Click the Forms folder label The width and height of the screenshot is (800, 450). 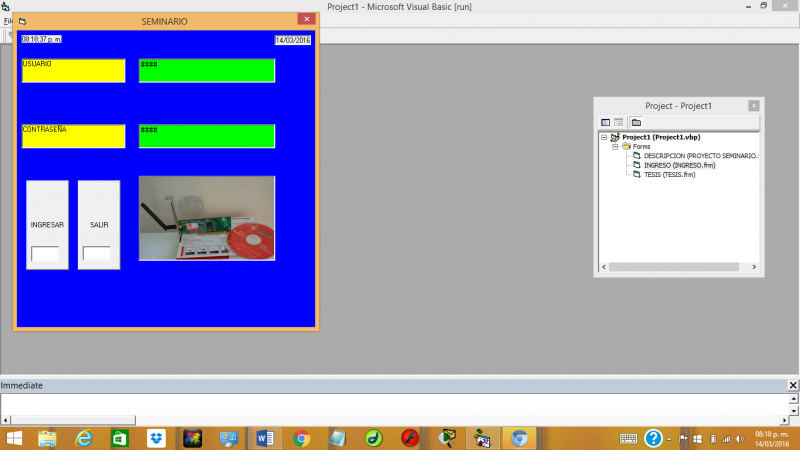click(x=642, y=146)
